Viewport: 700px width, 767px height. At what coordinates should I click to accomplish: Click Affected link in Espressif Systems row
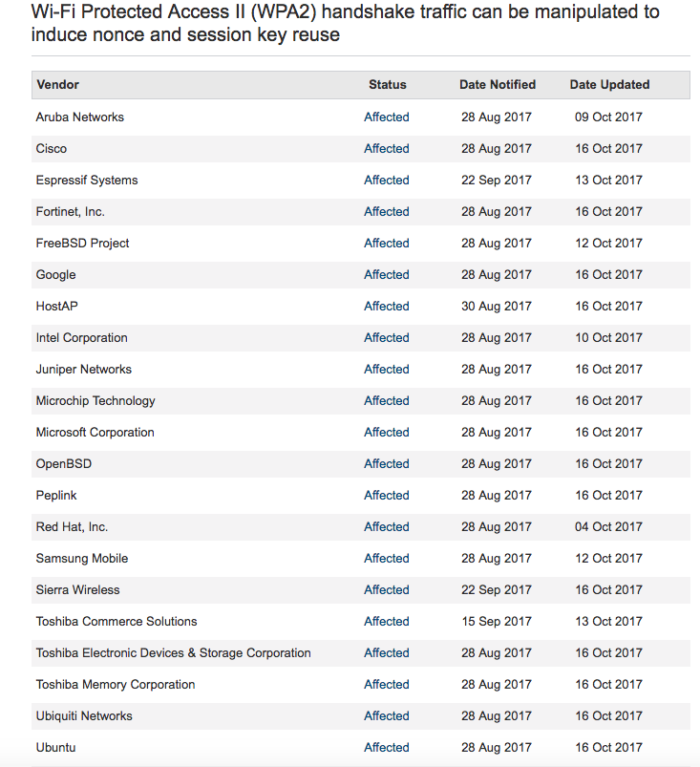pos(386,180)
